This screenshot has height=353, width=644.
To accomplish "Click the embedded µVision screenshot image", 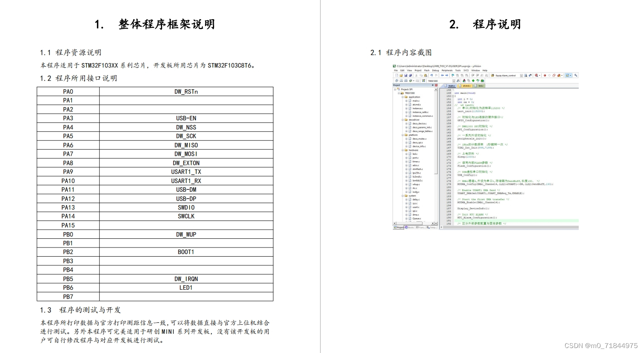I will pyautogui.click(x=486, y=147).
